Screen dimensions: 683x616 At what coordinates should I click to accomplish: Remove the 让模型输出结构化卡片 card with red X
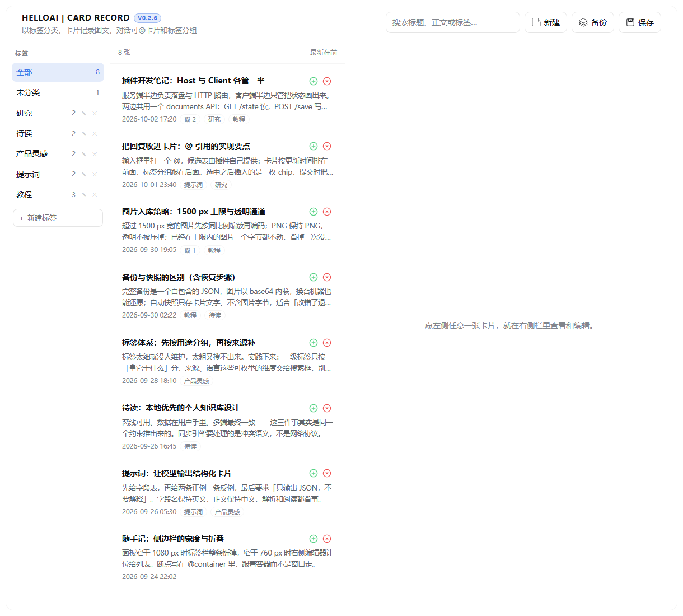(x=327, y=473)
